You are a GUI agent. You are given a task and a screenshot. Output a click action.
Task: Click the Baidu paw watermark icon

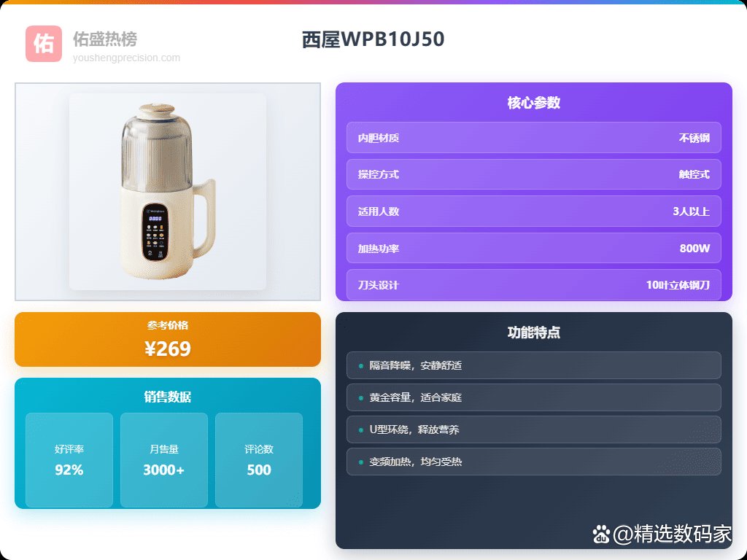(601, 534)
